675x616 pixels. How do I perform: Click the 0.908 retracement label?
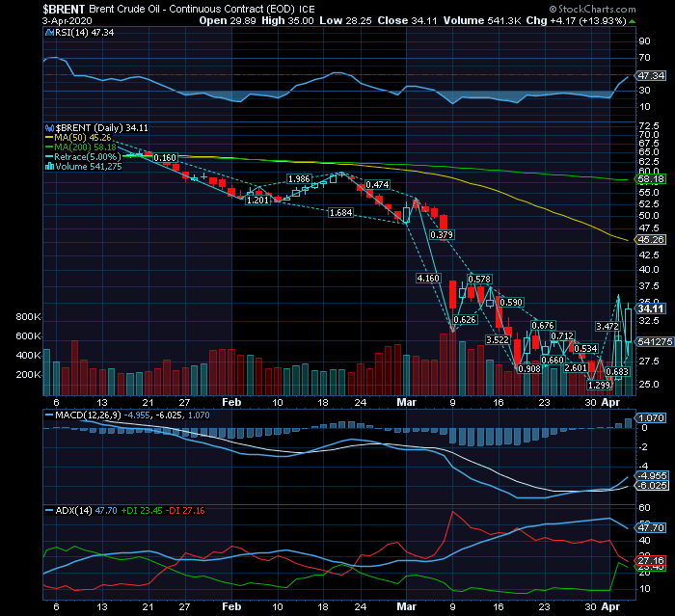click(529, 369)
